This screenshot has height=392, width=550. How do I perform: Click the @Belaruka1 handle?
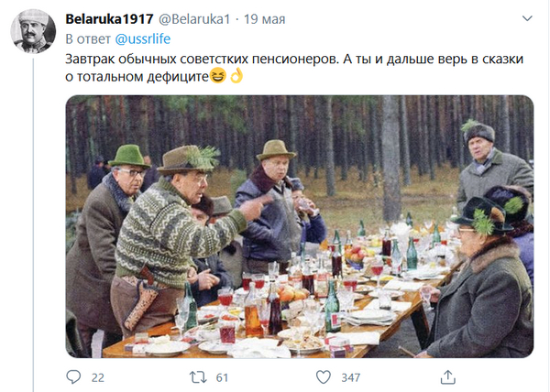pyautogui.click(x=194, y=19)
